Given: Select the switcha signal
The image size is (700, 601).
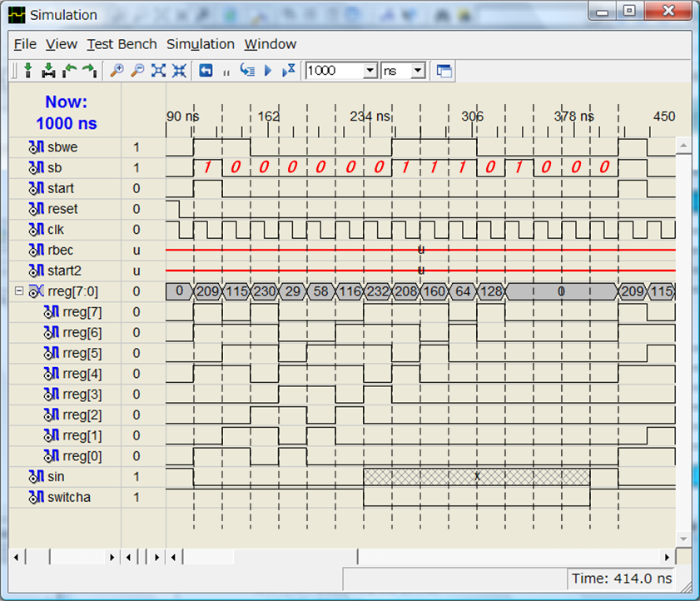Looking at the screenshot, I should pyautogui.click(x=69, y=497).
